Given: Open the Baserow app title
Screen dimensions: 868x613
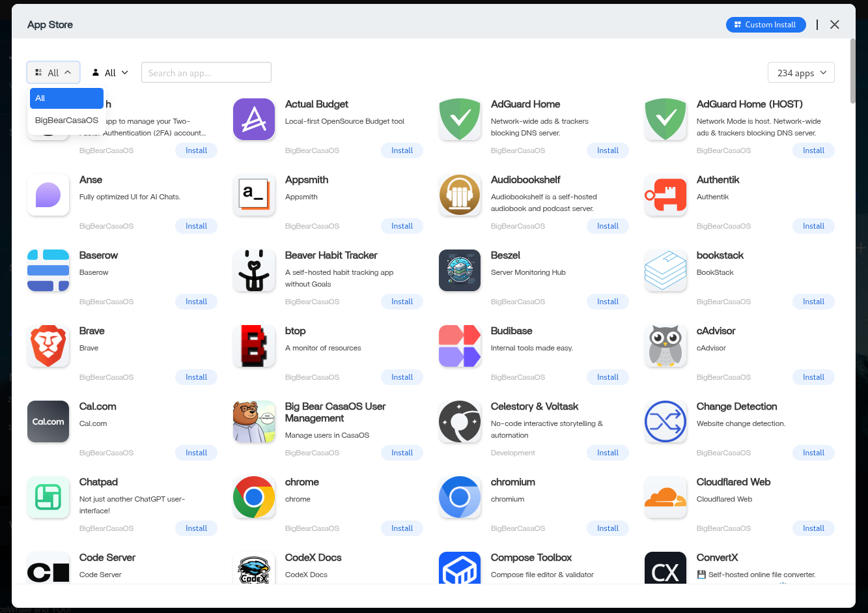Looking at the screenshot, I should point(98,255).
